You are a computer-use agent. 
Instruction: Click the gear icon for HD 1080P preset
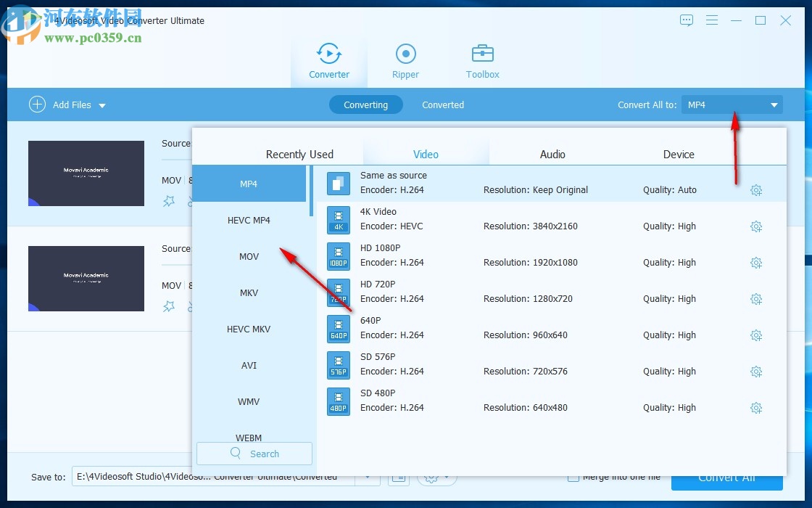click(756, 263)
